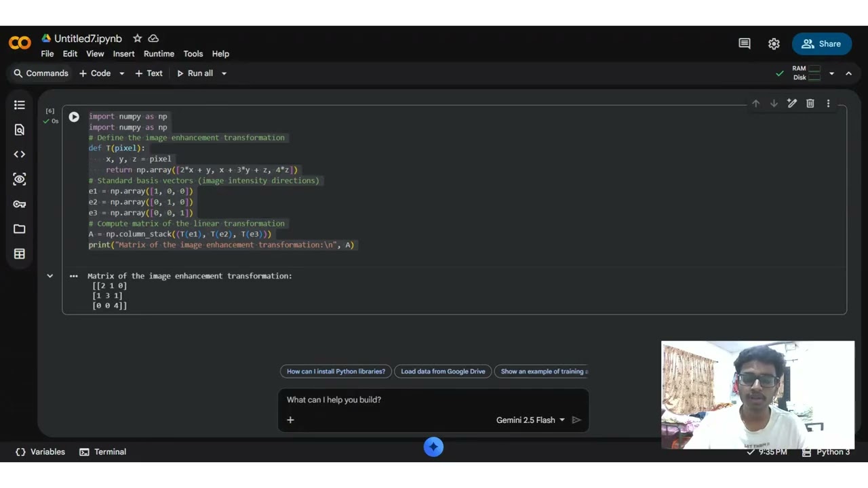Collapse the cell output section
The width and height of the screenshot is (868, 488).
pyautogui.click(x=50, y=276)
